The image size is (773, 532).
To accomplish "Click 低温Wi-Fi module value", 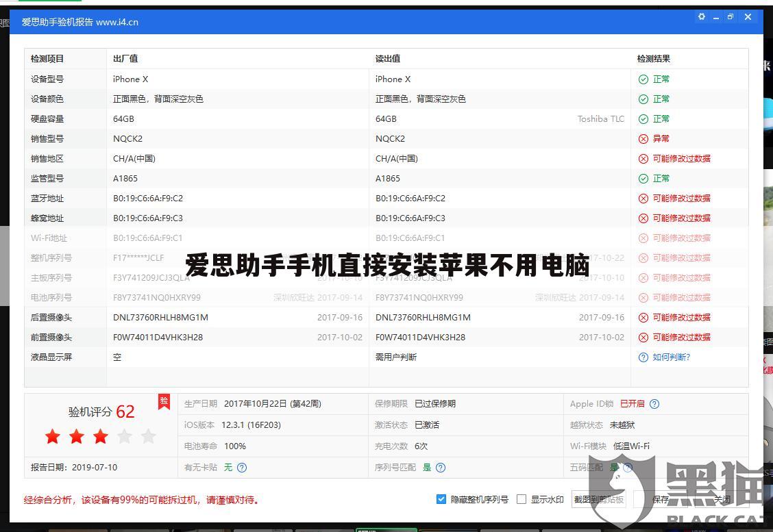I will (x=631, y=446).
